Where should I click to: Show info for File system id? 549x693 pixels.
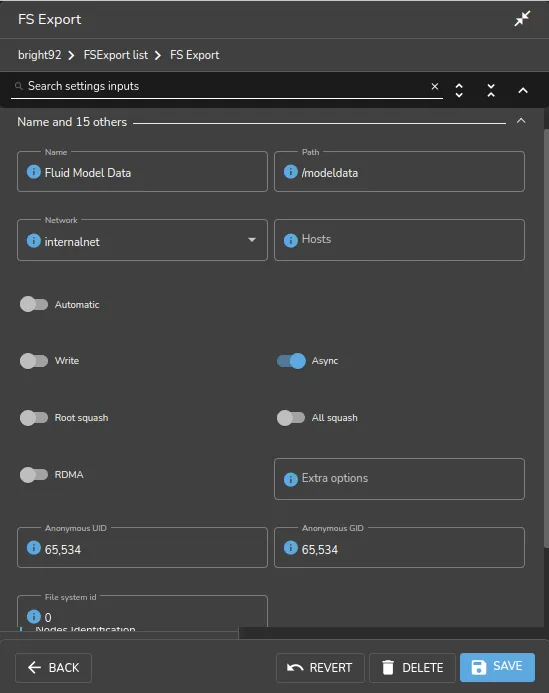point(34,616)
